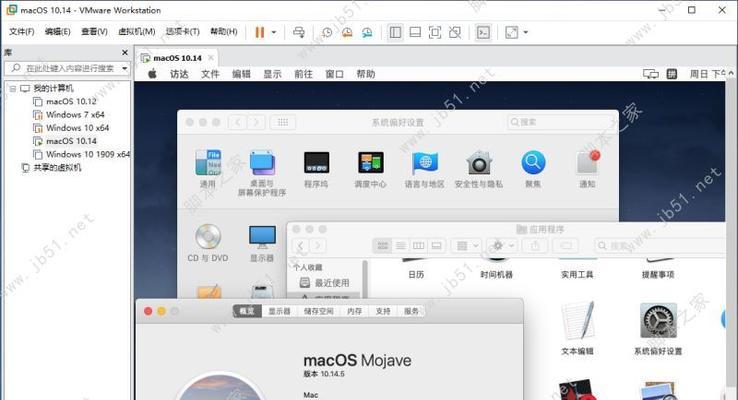The height and width of the screenshot is (400, 738).
Task: Take a snapshot using the clock icon
Action: click(327, 32)
